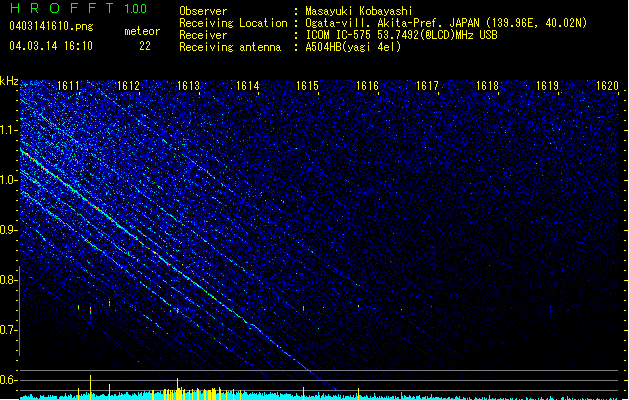Click the meteor count value 22

pos(145,46)
